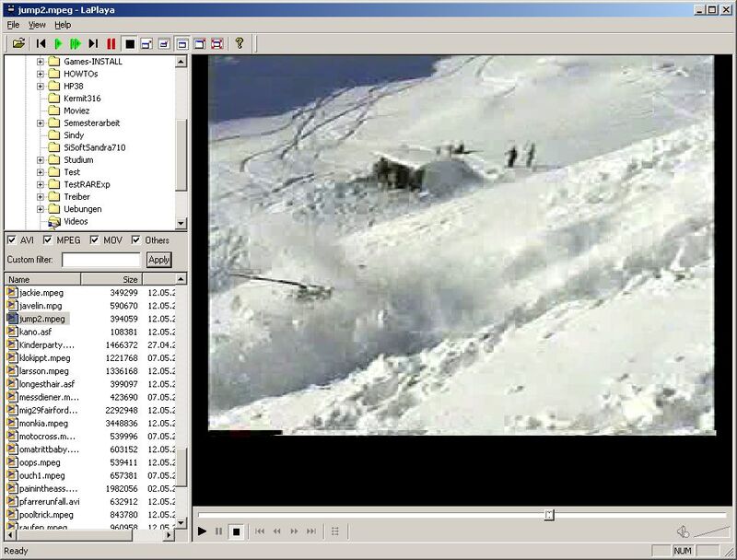Toggle the MPEG filter checkbox

48,240
